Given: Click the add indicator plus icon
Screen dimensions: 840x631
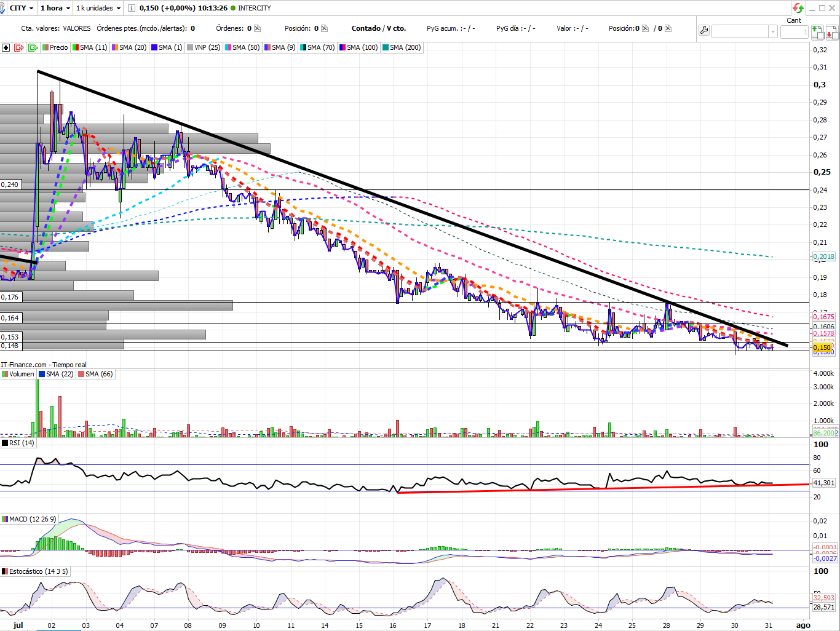Looking at the screenshot, I should click(x=6, y=47).
